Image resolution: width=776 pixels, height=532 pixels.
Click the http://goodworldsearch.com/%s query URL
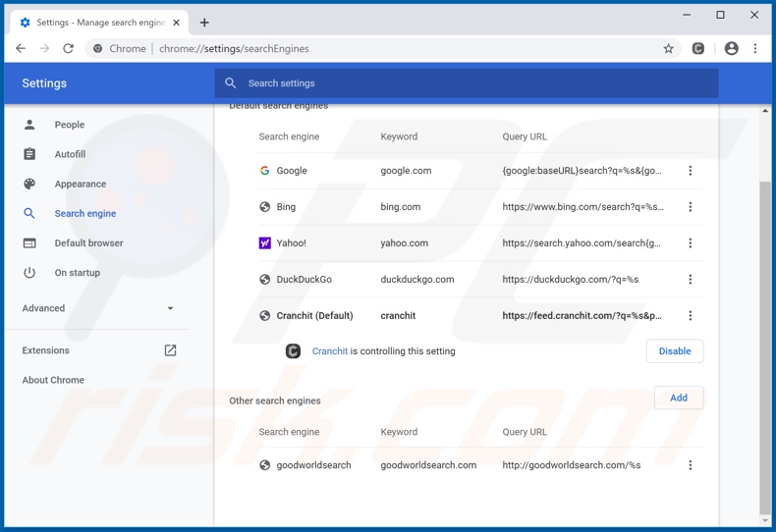point(571,464)
